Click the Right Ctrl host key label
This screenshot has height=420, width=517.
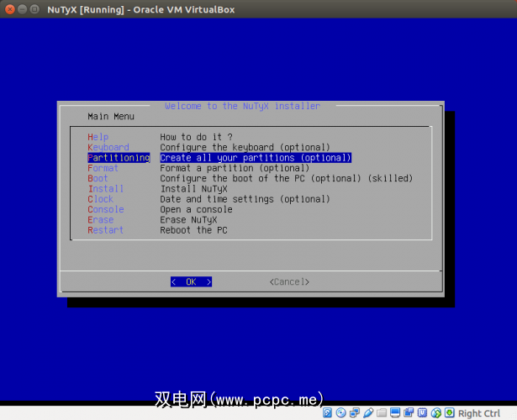(x=479, y=412)
